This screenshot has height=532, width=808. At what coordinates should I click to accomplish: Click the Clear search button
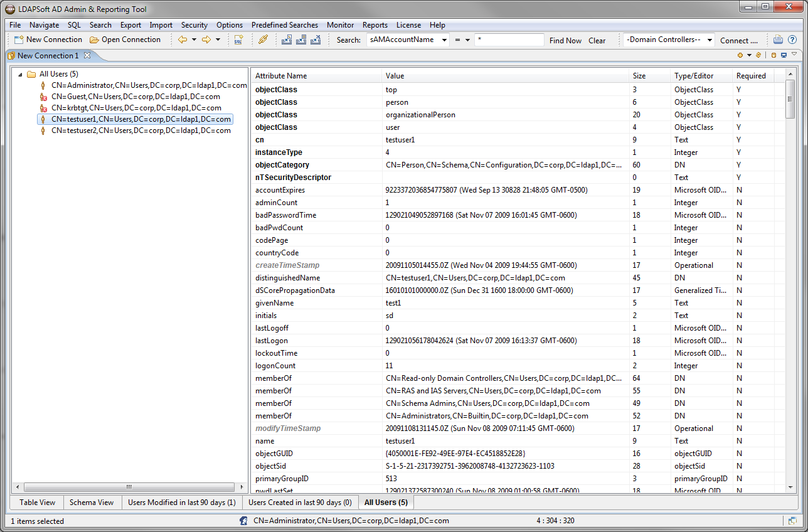[x=597, y=40]
